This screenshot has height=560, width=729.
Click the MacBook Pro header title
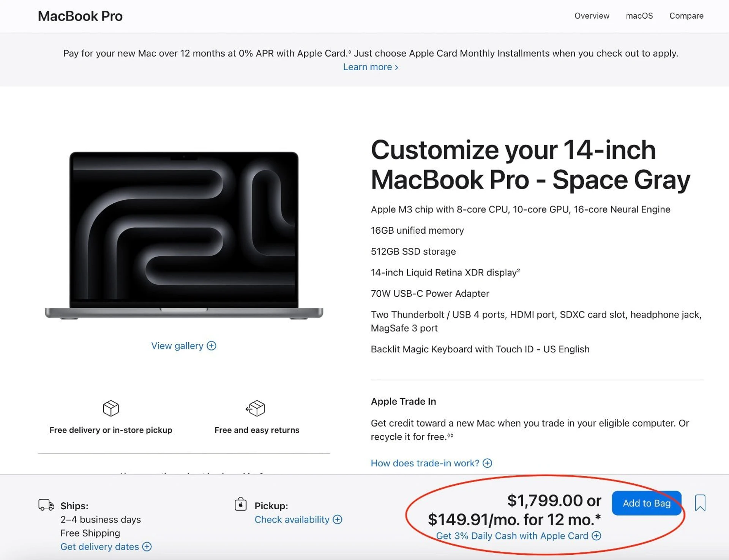click(x=80, y=16)
